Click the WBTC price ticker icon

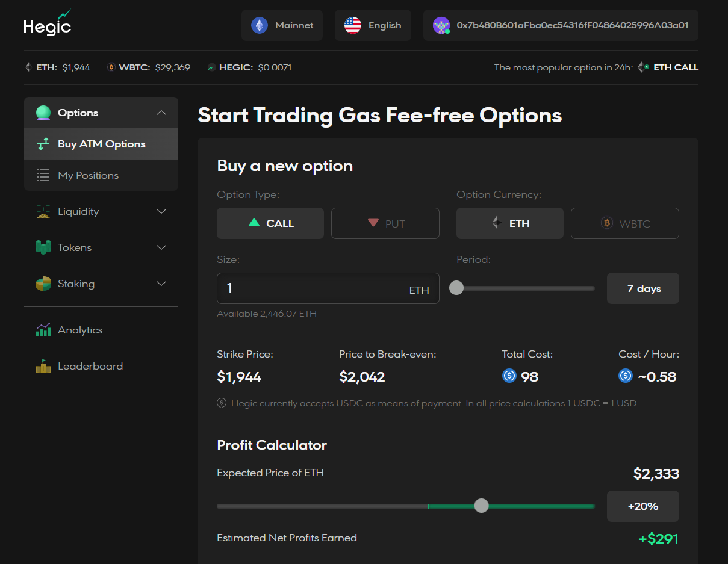(111, 67)
